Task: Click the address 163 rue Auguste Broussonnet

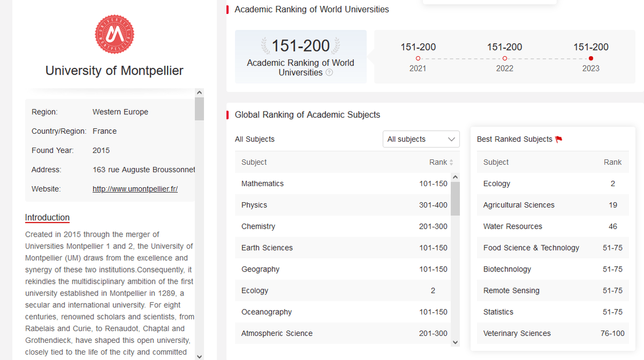Action: 144,170
